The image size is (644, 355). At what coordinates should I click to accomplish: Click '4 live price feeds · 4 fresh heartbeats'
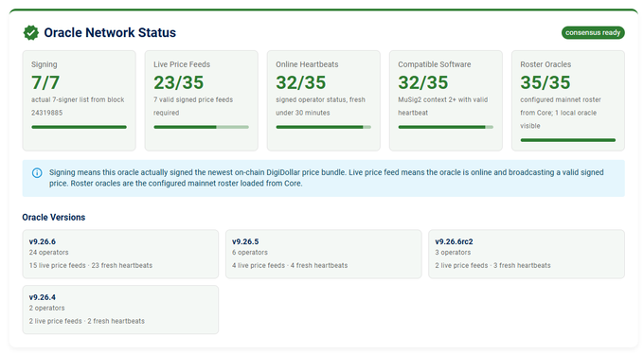coord(290,265)
